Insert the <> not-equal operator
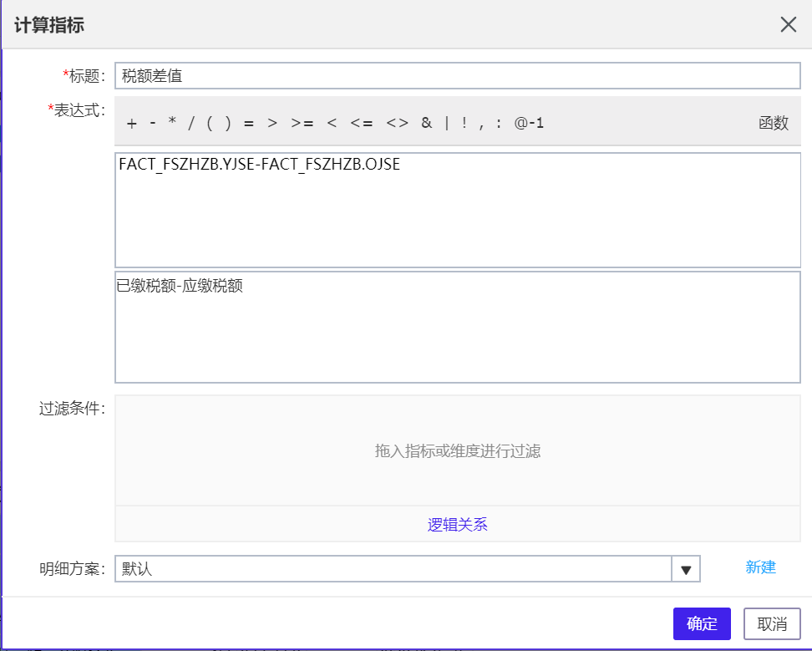812x651 pixels. pos(397,123)
